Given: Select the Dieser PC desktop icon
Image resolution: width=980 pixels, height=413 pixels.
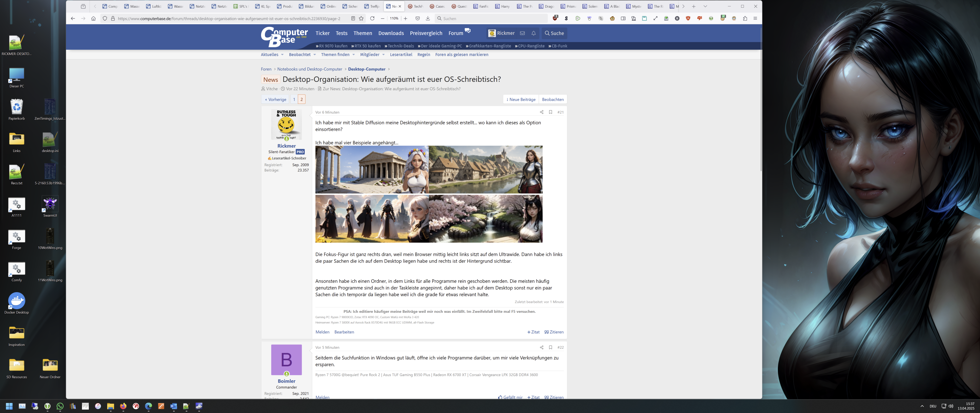Looking at the screenshot, I should point(17,78).
